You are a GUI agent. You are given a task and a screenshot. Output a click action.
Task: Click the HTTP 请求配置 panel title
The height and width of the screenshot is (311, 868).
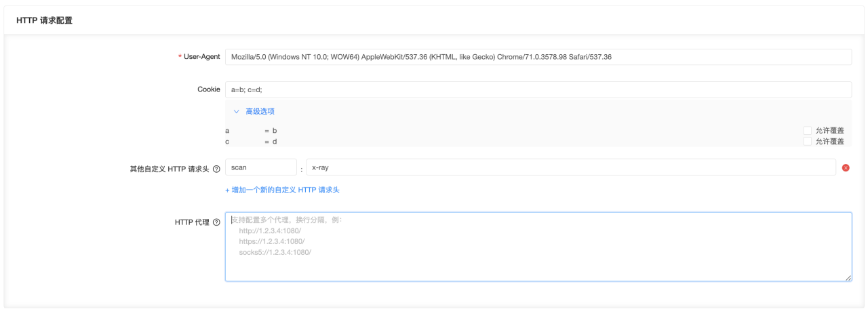tap(44, 20)
